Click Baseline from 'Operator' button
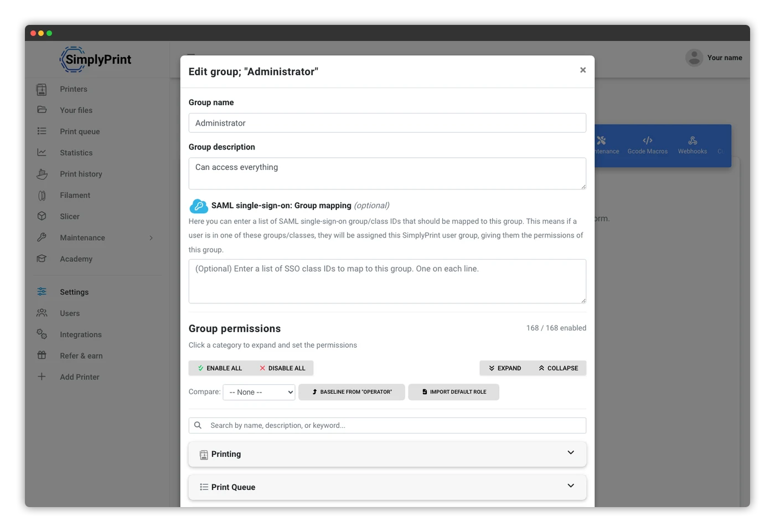This screenshot has width=775, height=532. [352, 392]
